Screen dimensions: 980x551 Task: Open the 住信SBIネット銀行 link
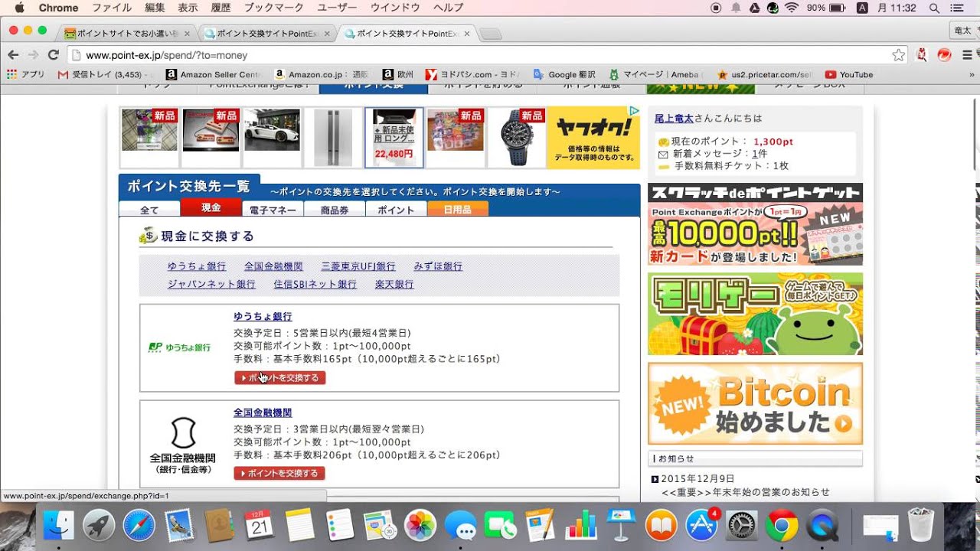point(315,284)
